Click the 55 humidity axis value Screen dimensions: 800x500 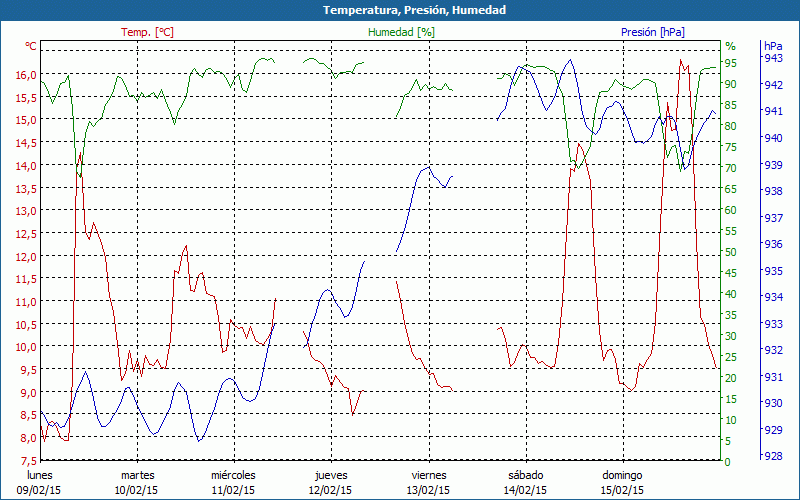pyautogui.click(x=731, y=231)
